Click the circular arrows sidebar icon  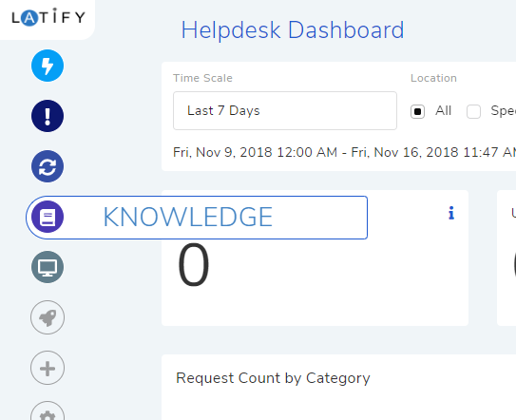(x=48, y=166)
